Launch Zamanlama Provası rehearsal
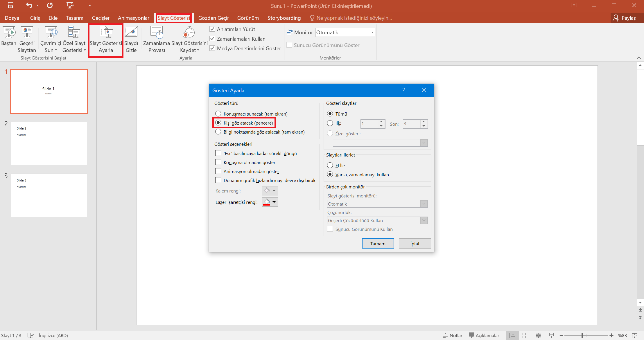 click(157, 39)
